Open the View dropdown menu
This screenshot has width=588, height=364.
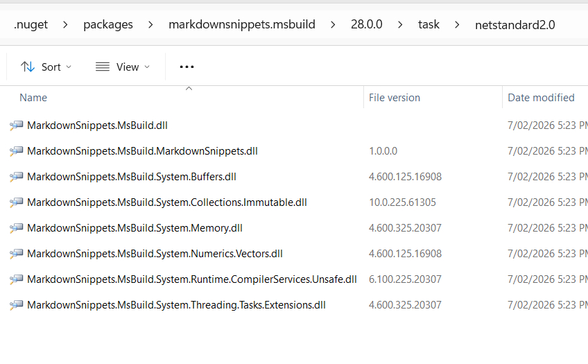coord(122,67)
